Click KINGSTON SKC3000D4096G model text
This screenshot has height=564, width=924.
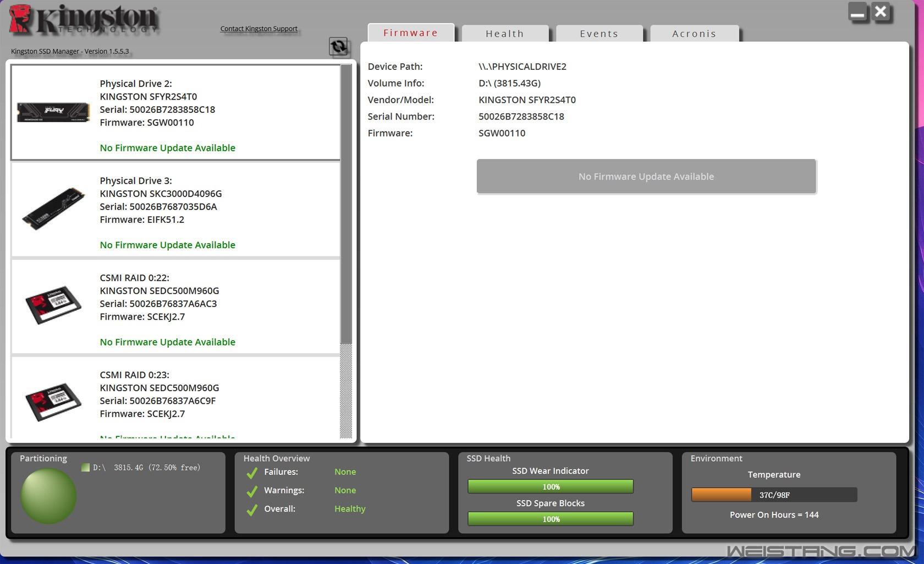click(x=161, y=194)
